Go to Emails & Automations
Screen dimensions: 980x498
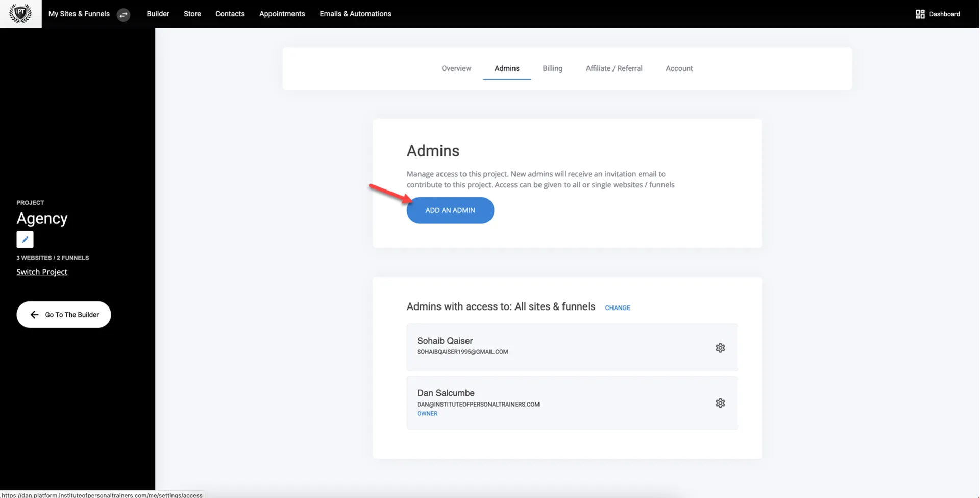coord(355,14)
